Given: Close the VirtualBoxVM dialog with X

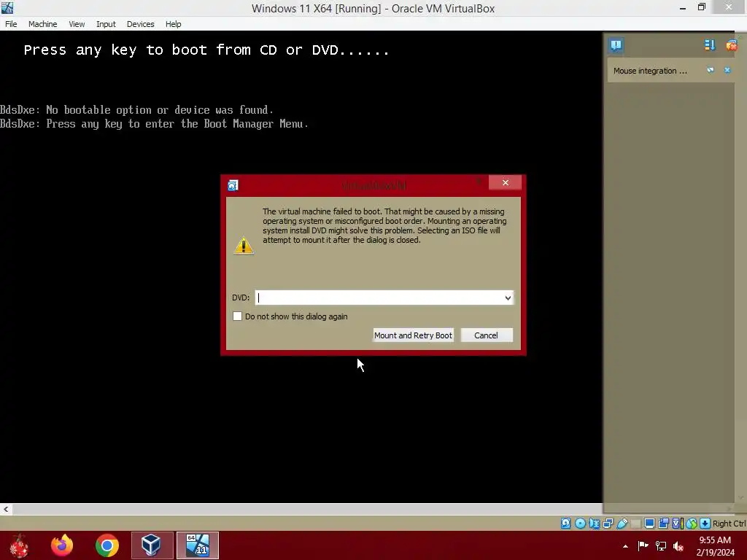Looking at the screenshot, I should 505,183.
